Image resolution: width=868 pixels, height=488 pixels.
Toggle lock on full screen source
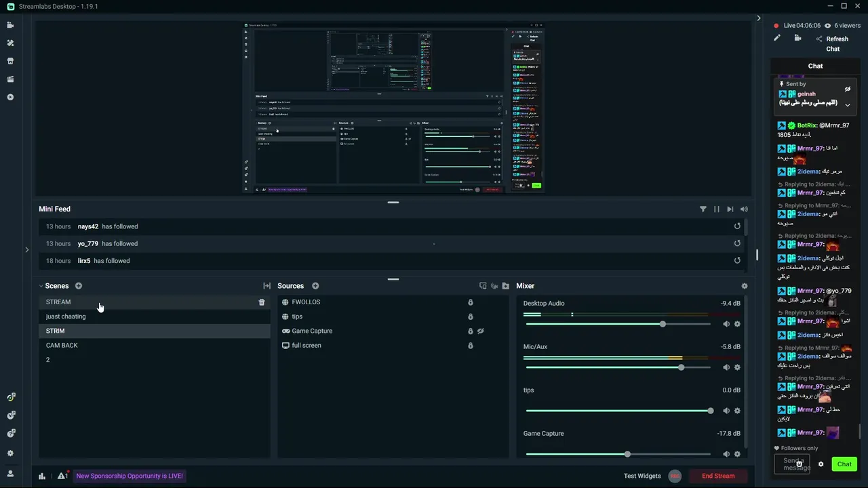click(x=471, y=346)
